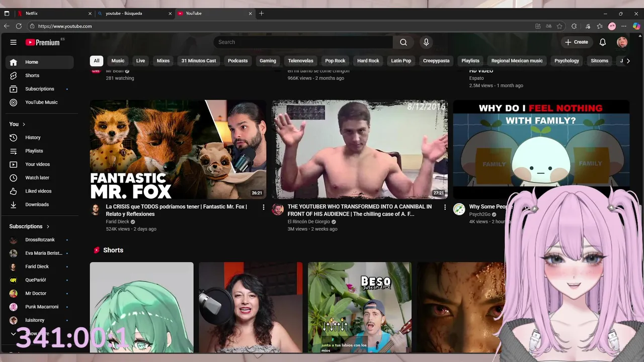Screen dimensions: 644x362
Task: Open the browser Copilot icon
Action: coord(636,26)
